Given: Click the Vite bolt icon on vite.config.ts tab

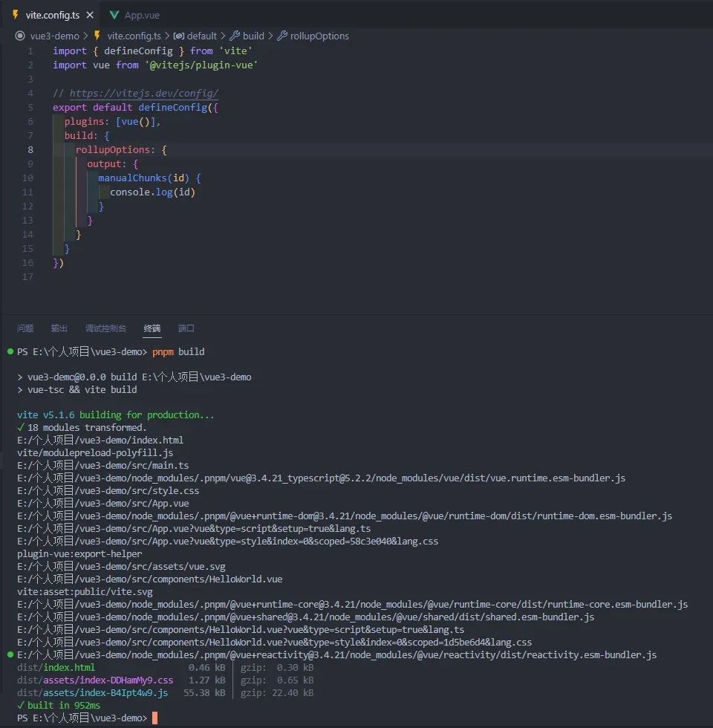Looking at the screenshot, I should (16, 15).
